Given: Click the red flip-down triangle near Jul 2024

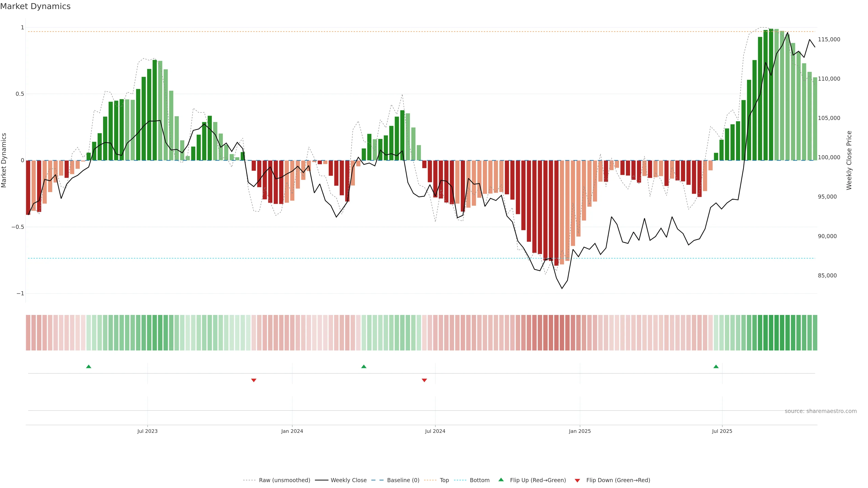Looking at the screenshot, I should [x=424, y=380].
